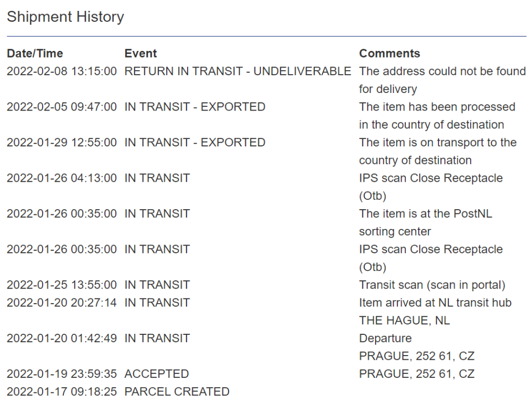Click the Departure comment text
This screenshot has height=407, width=532.
(385, 338)
